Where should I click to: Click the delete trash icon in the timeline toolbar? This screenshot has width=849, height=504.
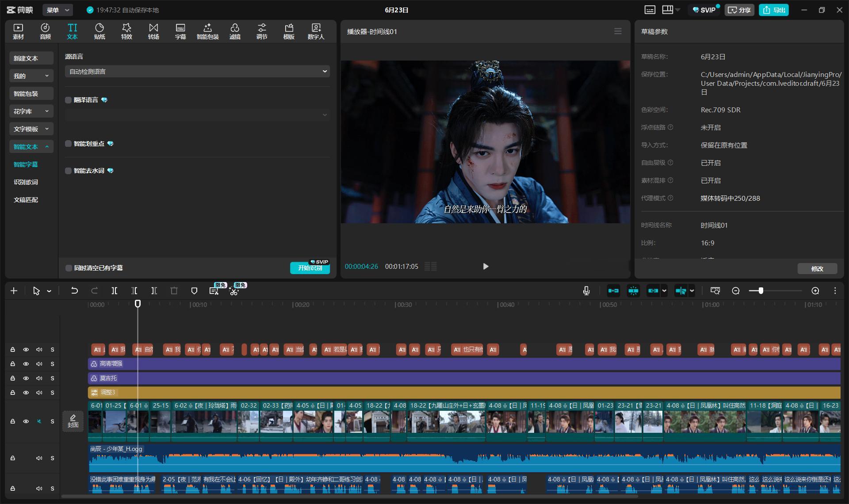(x=174, y=291)
